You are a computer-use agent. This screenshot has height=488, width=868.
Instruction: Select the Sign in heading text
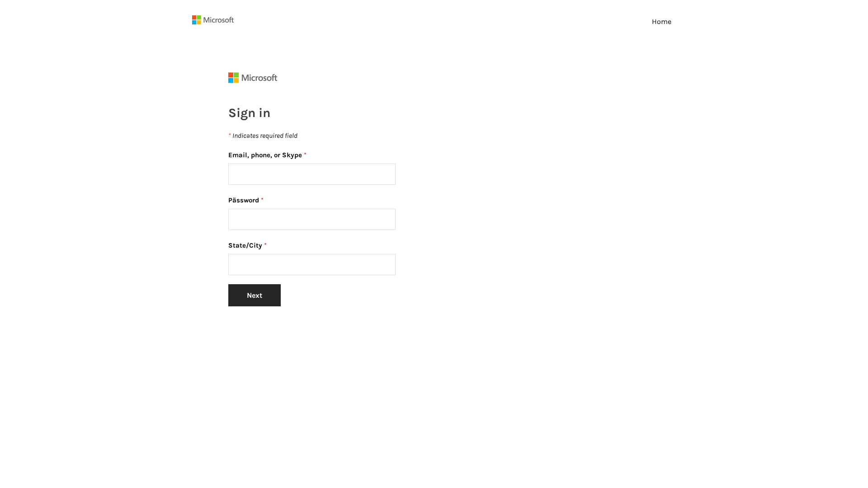point(250,113)
